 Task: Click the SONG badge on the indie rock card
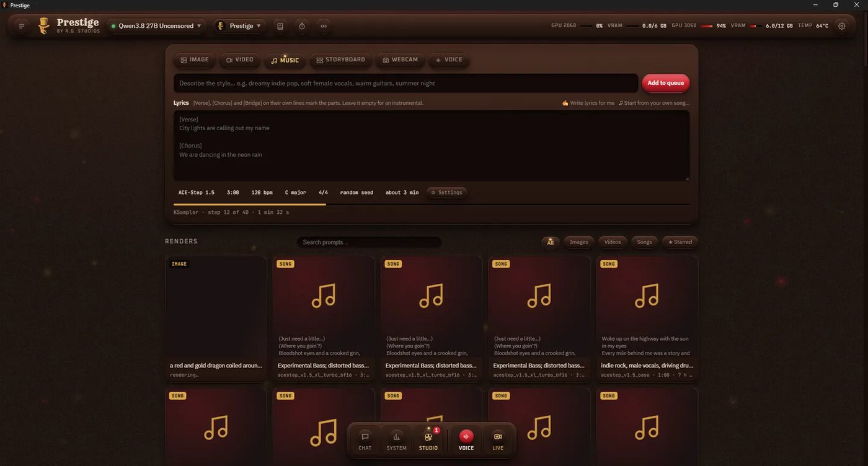[609, 264]
